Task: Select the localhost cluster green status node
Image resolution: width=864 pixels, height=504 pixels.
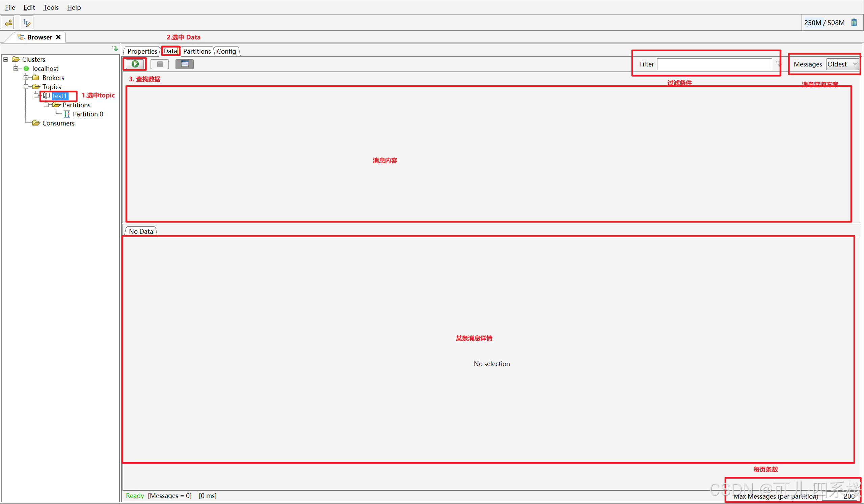Action: [26, 68]
